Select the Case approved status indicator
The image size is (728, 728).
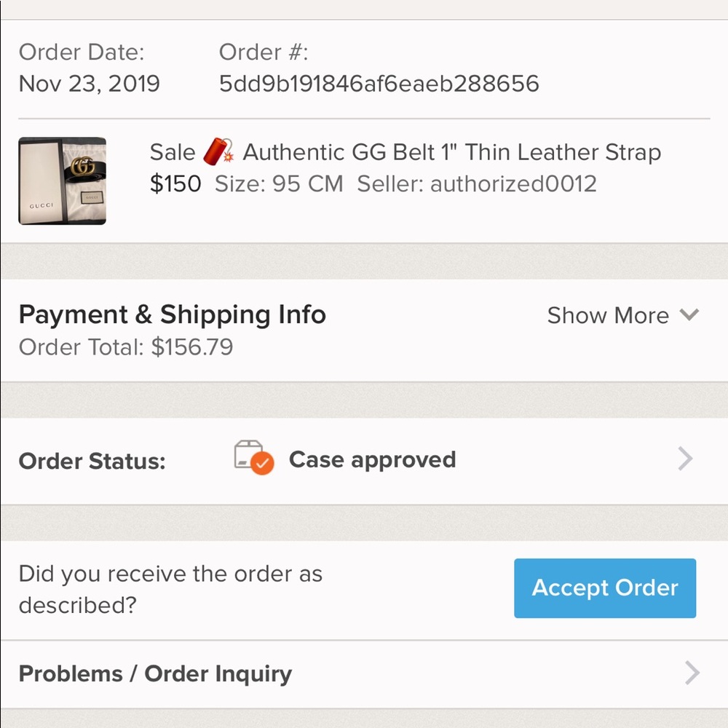click(x=372, y=459)
